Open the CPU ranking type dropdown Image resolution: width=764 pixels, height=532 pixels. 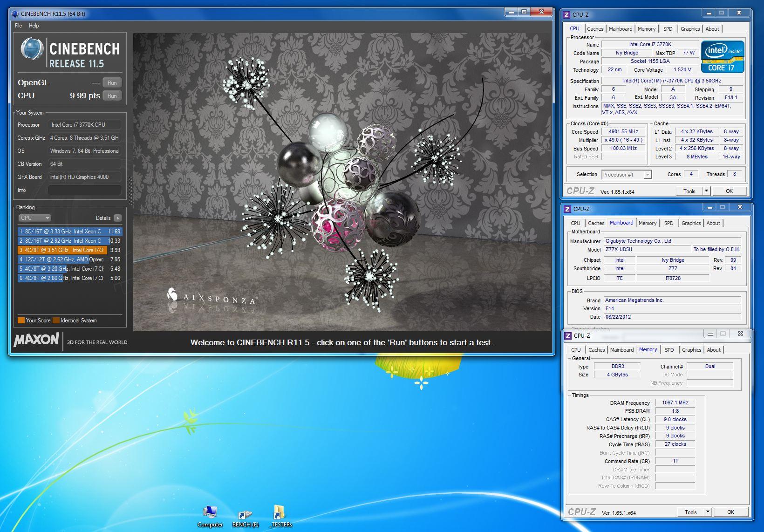click(34, 218)
